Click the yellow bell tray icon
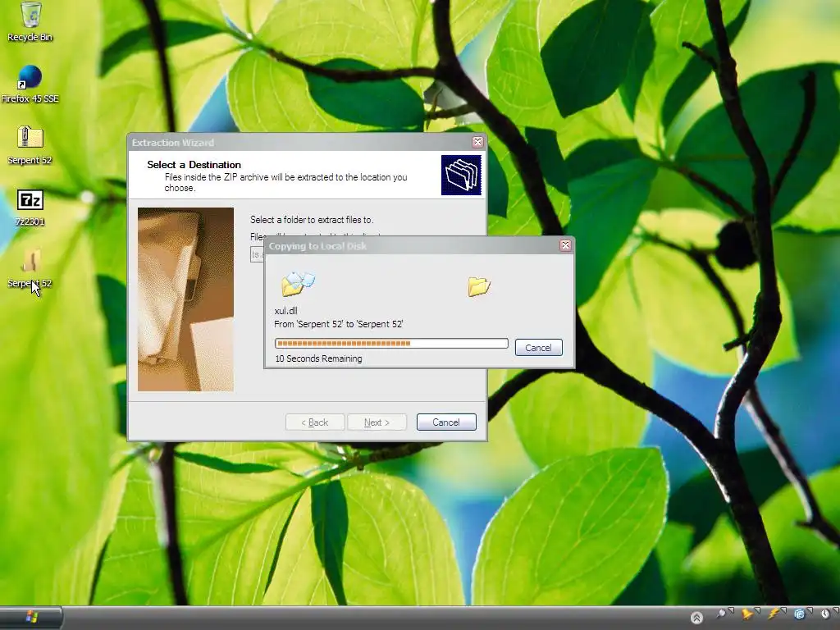The width and height of the screenshot is (840, 630). point(746,614)
